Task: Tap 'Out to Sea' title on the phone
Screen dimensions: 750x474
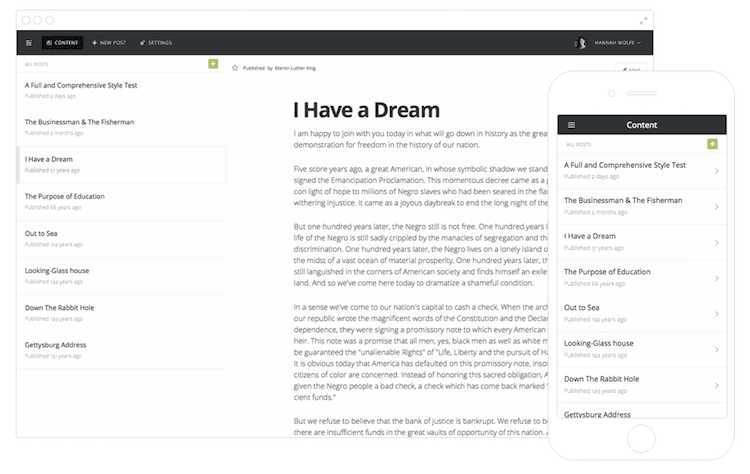Action: [582, 308]
